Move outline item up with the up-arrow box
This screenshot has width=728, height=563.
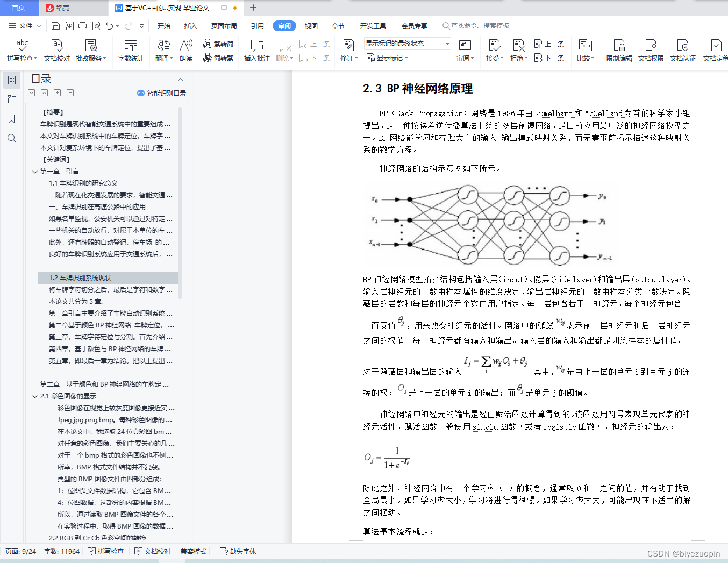[44, 92]
